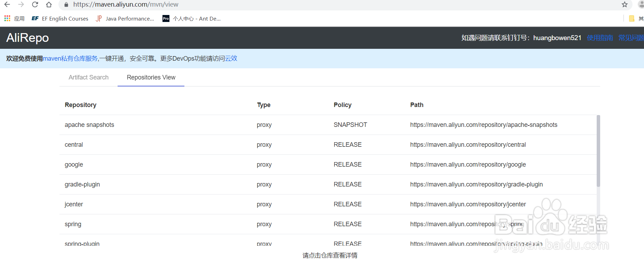The width and height of the screenshot is (644, 267).
Task: Select the apache snapshots repository row
Action: pyautogui.click(x=328, y=125)
